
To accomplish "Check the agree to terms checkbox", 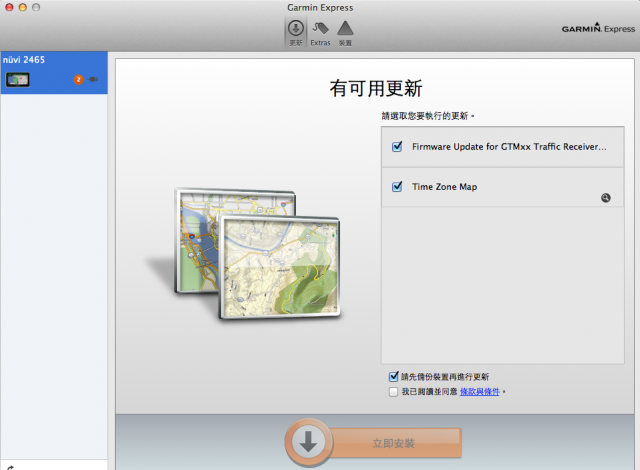I will [393, 392].
